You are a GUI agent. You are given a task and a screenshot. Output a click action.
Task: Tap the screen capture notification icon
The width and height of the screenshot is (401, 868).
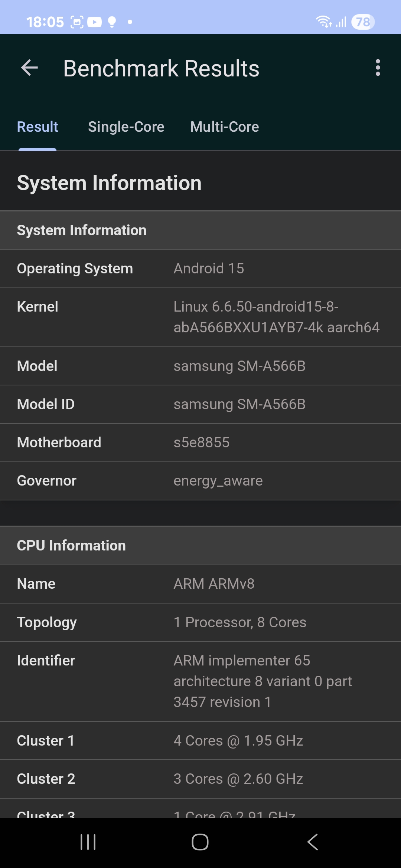click(77, 22)
